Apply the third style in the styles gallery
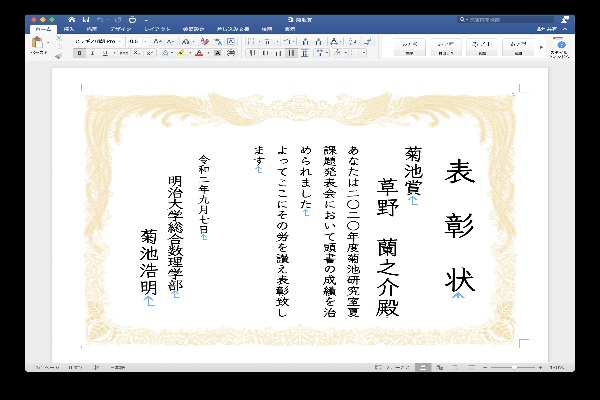This screenshot has height=400, width=600. (x=482, y=47)
